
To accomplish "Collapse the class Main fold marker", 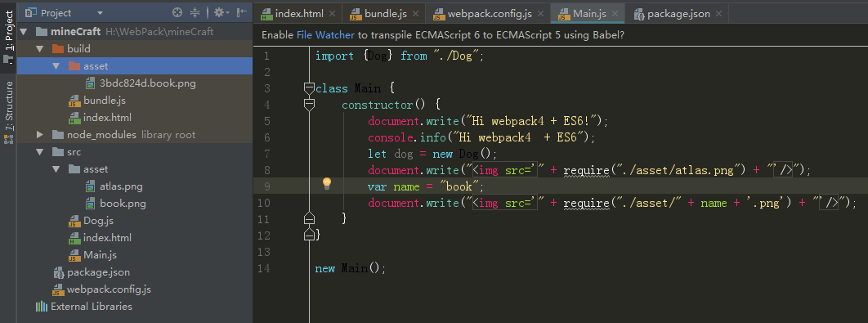I will [x=310, y=87].
